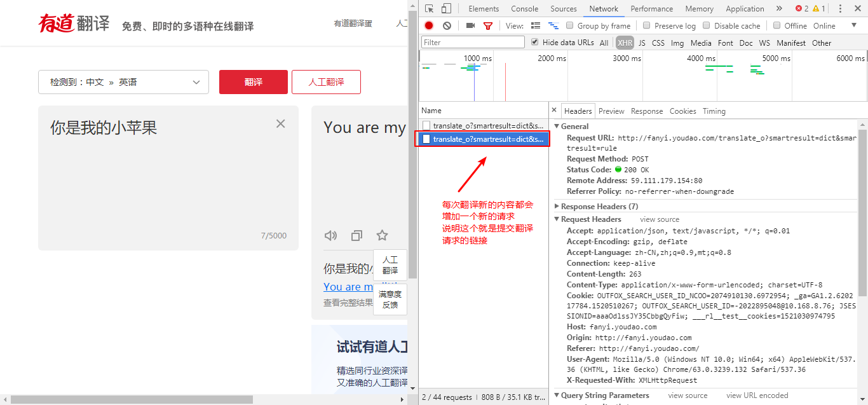The image size is (868, 405).
Task: Clear the Chinese source text with X
Action: coord(280,123)
